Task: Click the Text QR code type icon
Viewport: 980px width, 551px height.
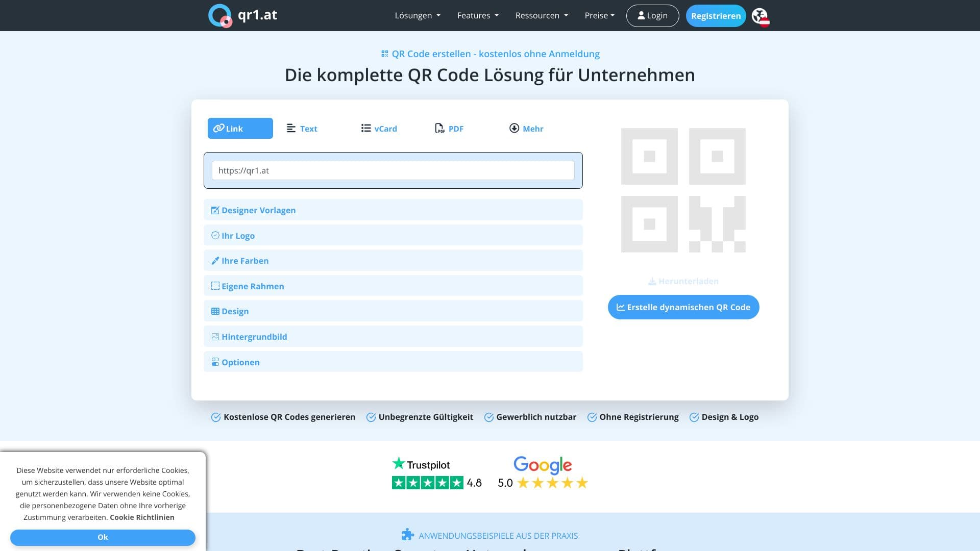Action: (291, 128)
